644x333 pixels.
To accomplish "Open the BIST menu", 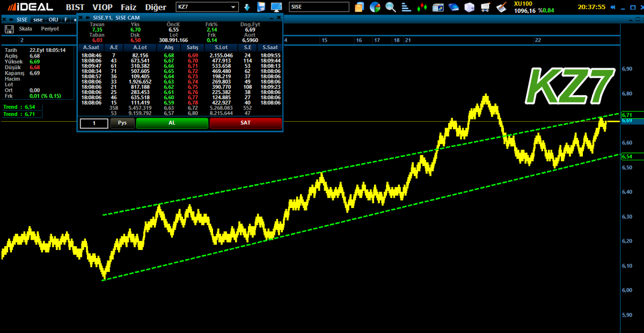I will point(75,8).
